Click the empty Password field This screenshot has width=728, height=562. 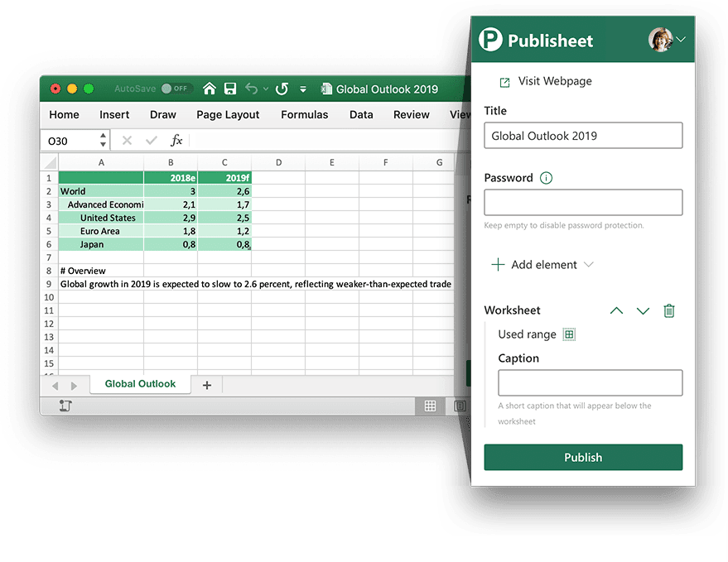click(583, 202)
